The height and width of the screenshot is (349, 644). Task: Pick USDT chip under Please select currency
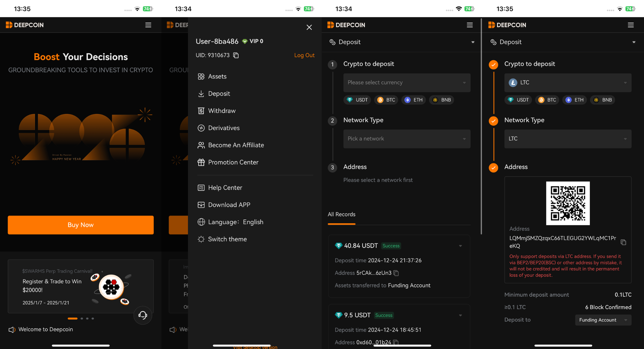pos(358,100)
